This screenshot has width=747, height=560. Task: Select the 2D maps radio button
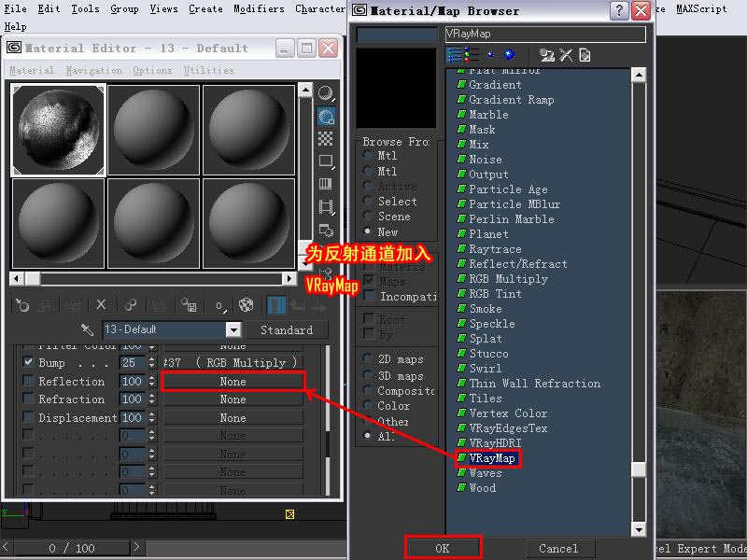pyautogui.click(x=367, y=358)
